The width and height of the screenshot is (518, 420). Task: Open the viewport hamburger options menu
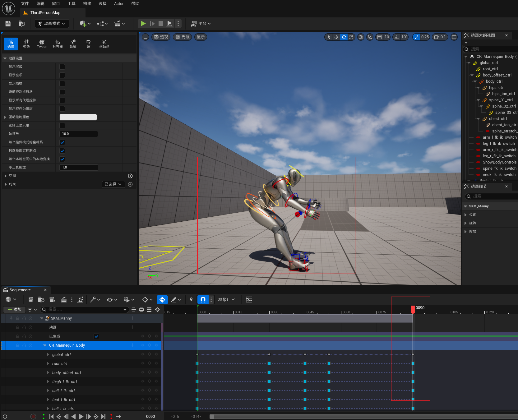pyautogui.click(x=145, y=37)
